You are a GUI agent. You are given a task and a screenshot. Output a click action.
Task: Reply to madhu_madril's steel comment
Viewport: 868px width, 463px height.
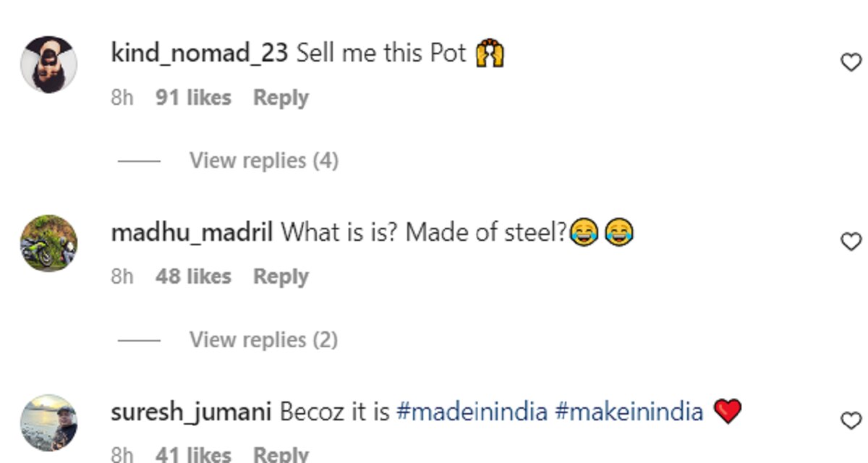(281, 276)
